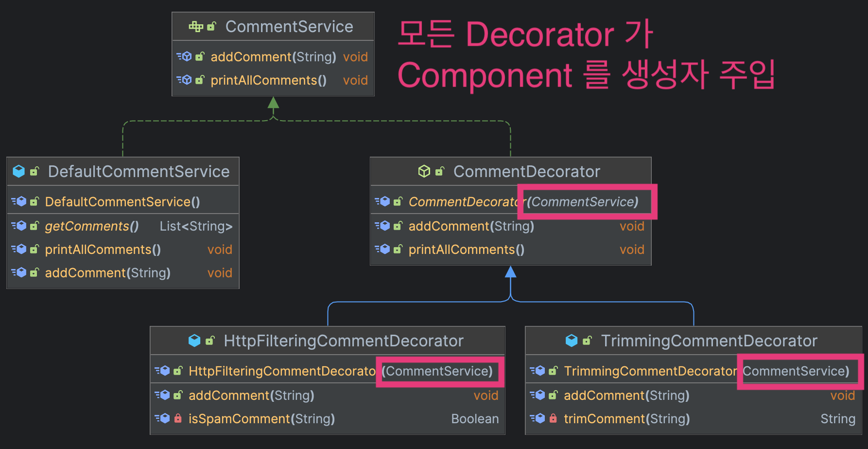Click void return type of CommentDecorator printAllComments
Screen dimensions: 868x449
[x=632, y=250]
